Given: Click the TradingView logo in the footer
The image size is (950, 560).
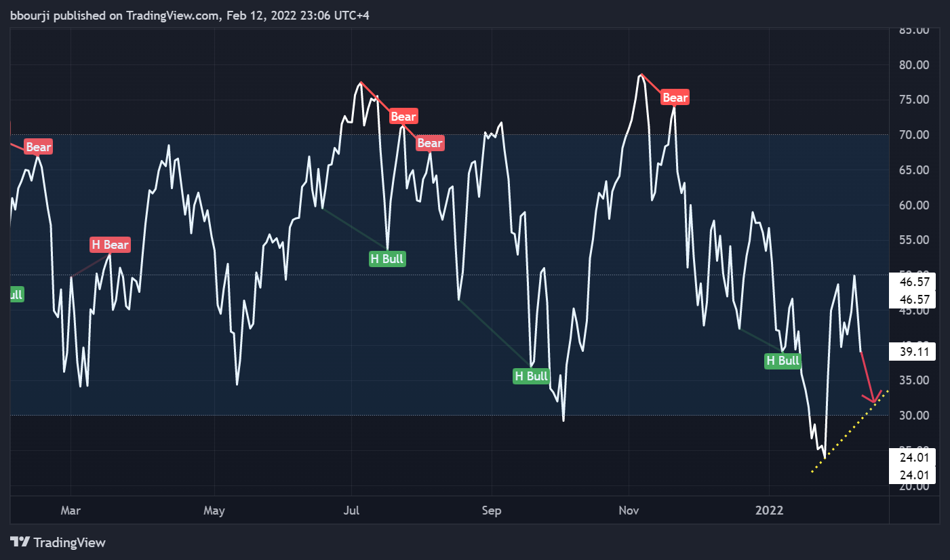Looking at the screenshot, I should click(58, 542).
